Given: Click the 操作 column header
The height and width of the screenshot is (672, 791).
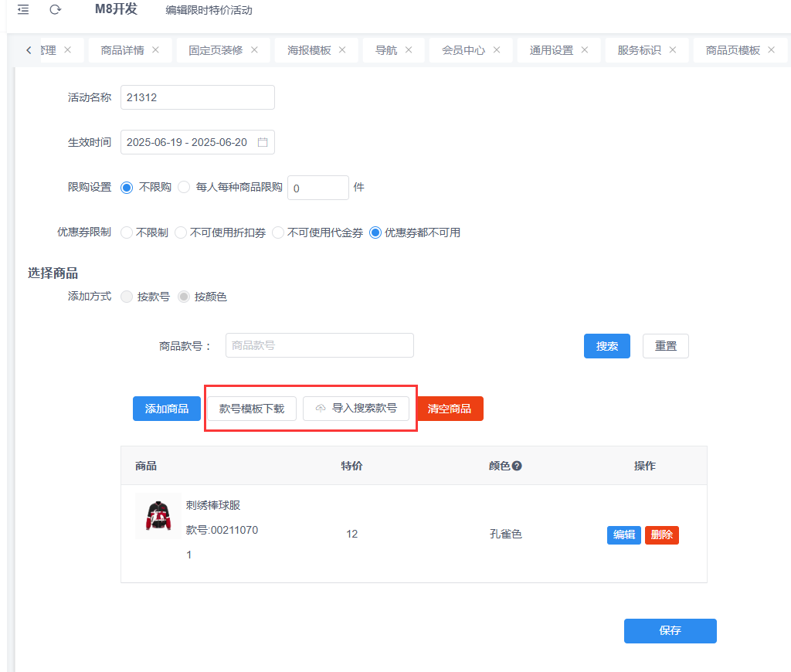Looking at the screenshot, I should (x=645, y=466).
